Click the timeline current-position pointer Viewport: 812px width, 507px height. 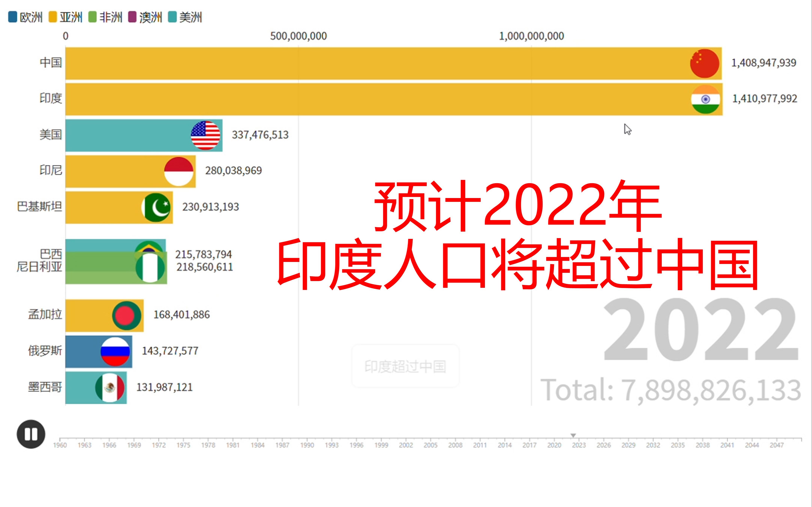coord(573,435)
